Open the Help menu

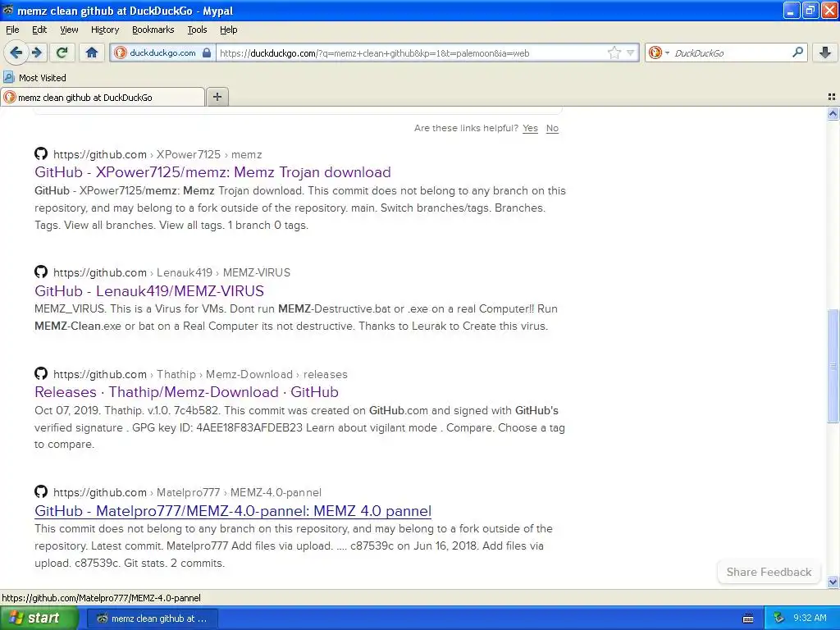[x=228, y=30]
